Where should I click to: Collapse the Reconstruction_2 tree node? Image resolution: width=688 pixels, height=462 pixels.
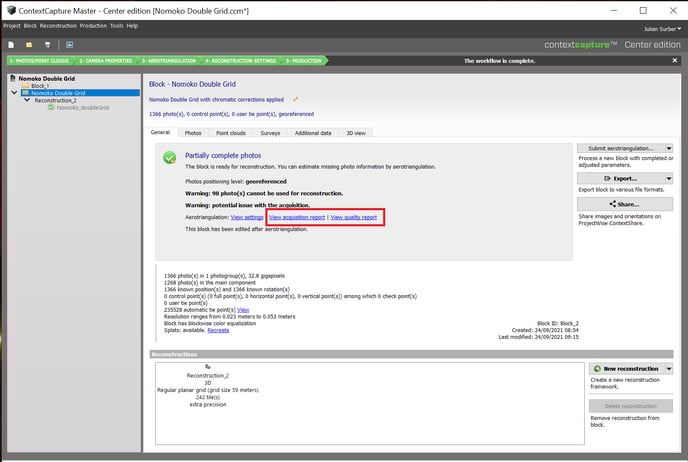point(28,100)
